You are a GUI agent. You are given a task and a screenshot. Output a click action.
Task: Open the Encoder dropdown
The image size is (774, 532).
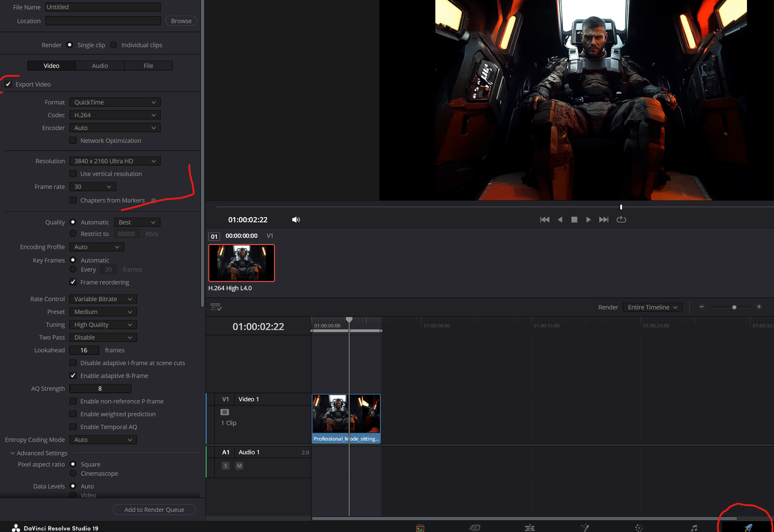115,128
